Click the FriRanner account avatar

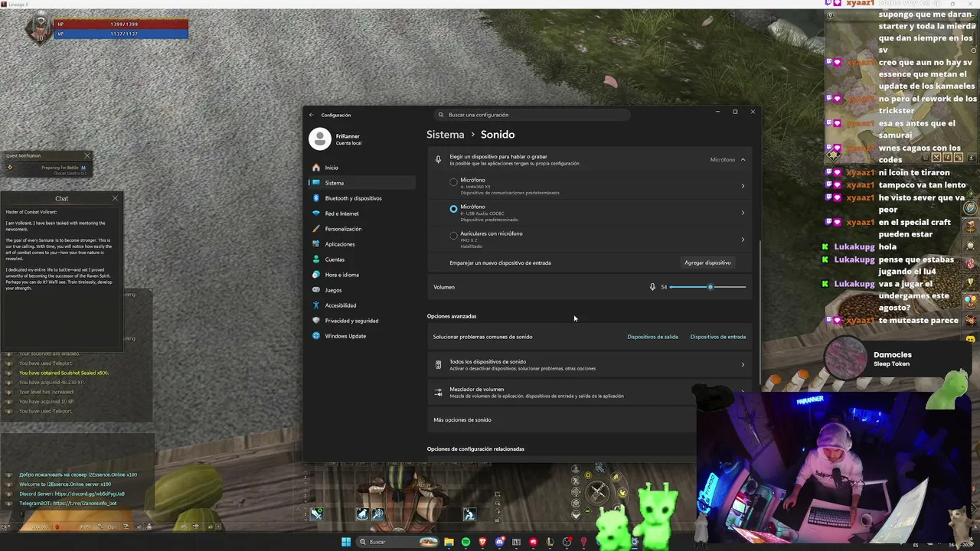320,139
